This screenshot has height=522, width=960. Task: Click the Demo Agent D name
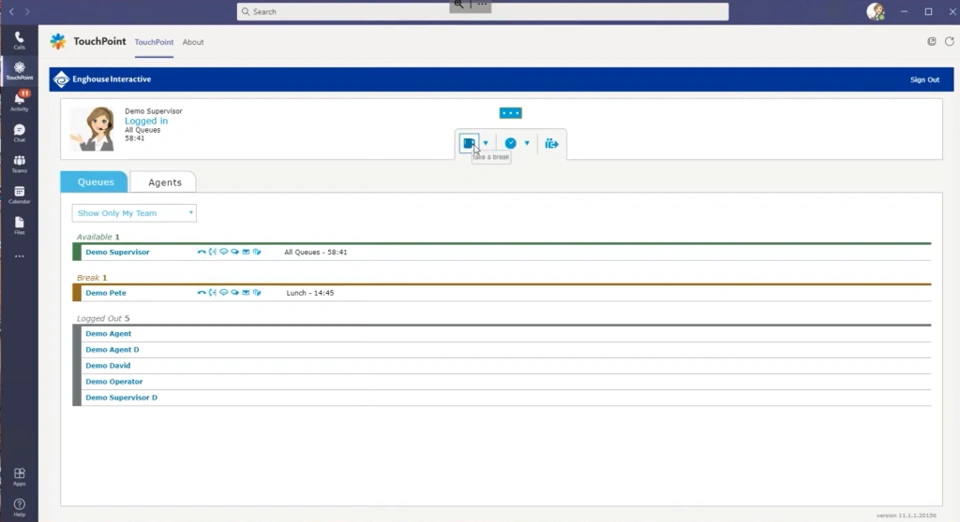click(x=112, y=349)
